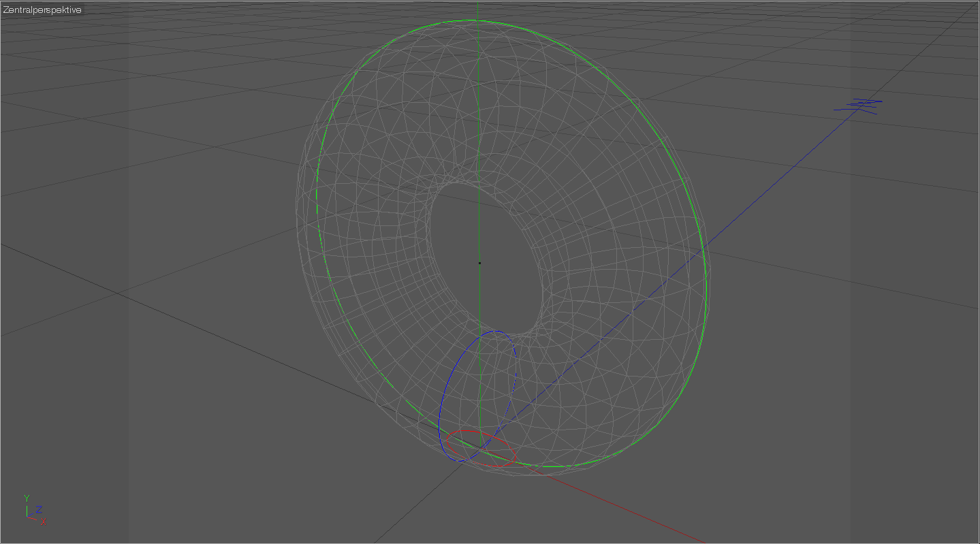Click the blue Z label in axis gizmo
Viewport: 980px width, 544px height.
(x=39, y=509)
